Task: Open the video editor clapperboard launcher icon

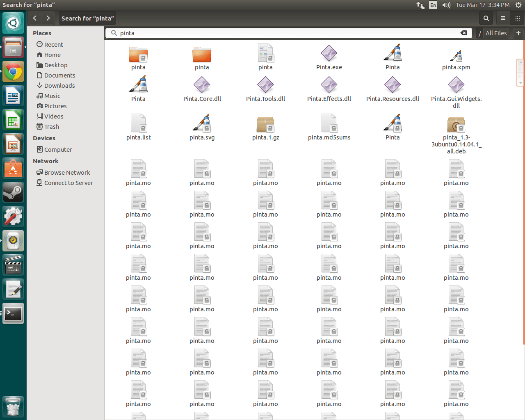Action: tap(13, 265)
